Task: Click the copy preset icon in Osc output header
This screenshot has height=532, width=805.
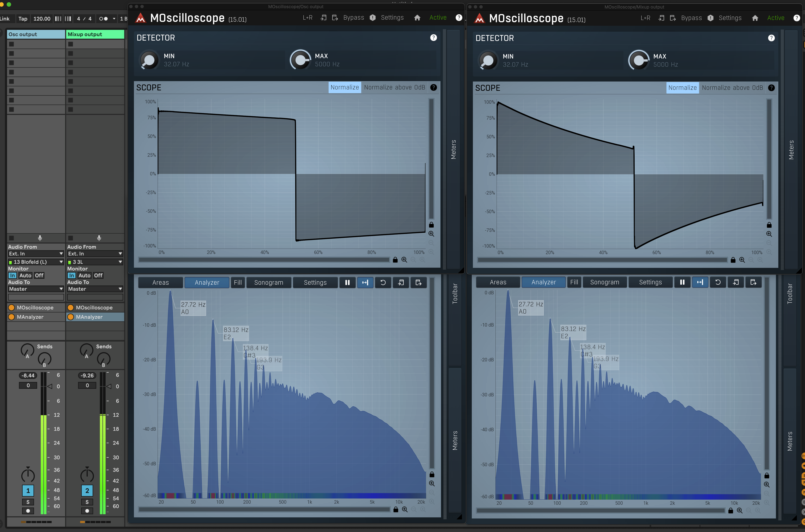Action: coord(324,18)
